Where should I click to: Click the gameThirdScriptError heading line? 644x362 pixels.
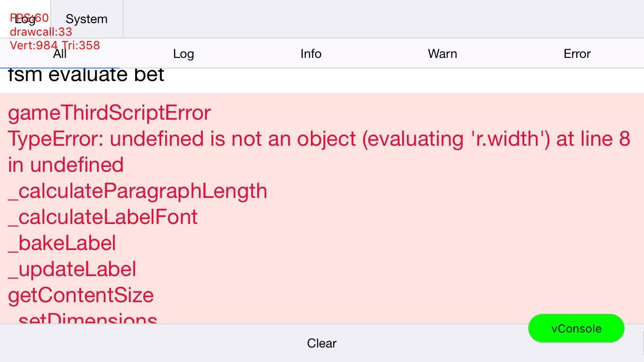tap(110, 113)
